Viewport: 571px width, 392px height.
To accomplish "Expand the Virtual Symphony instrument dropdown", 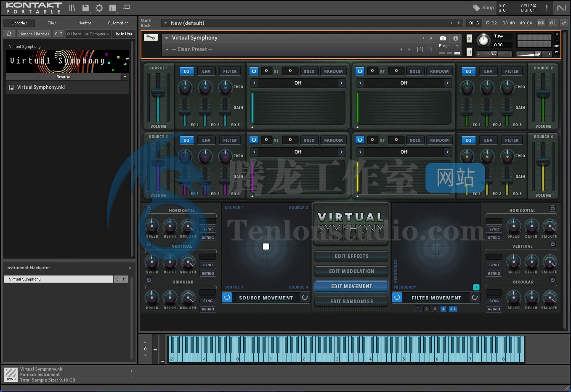I will (167, 38).
